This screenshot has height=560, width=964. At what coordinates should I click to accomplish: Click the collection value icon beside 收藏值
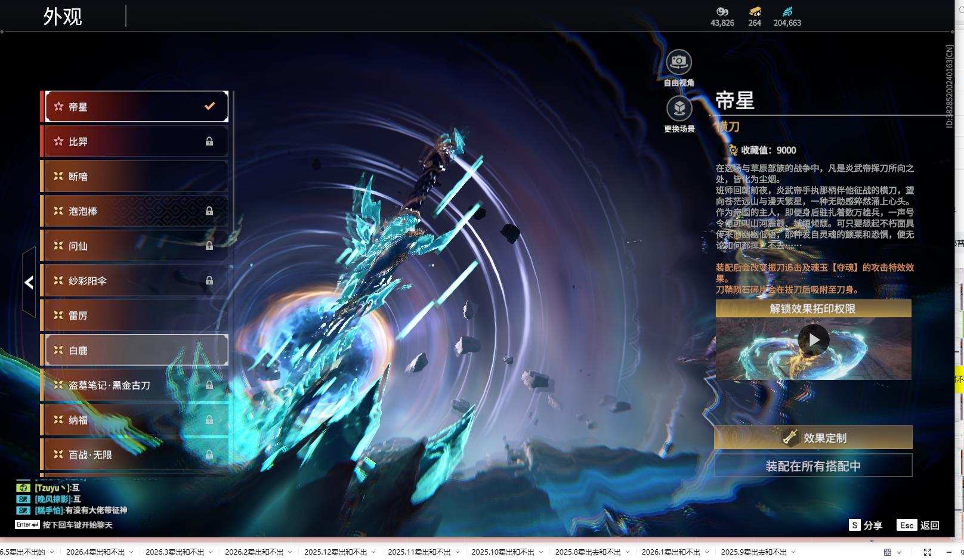[x=733, y=150]
